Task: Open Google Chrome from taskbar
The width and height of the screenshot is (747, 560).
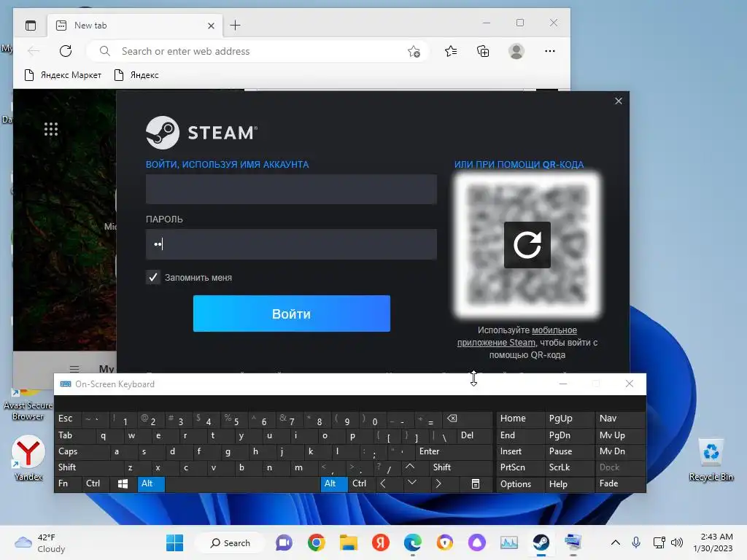Action: 317,542
